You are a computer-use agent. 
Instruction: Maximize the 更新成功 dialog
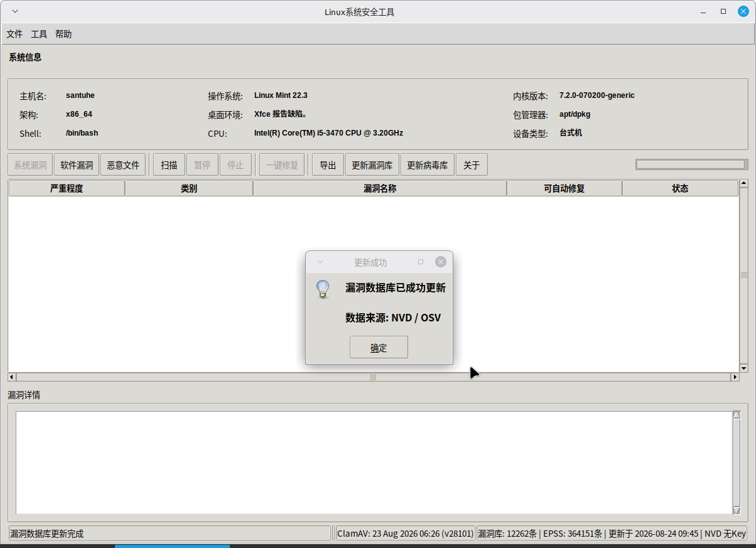(x=421, y=262)
